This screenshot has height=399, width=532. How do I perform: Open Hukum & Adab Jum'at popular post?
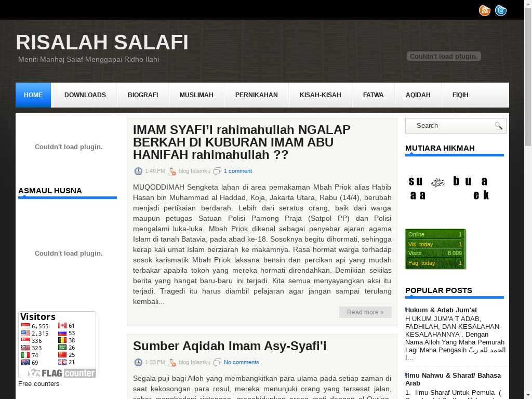442,310
